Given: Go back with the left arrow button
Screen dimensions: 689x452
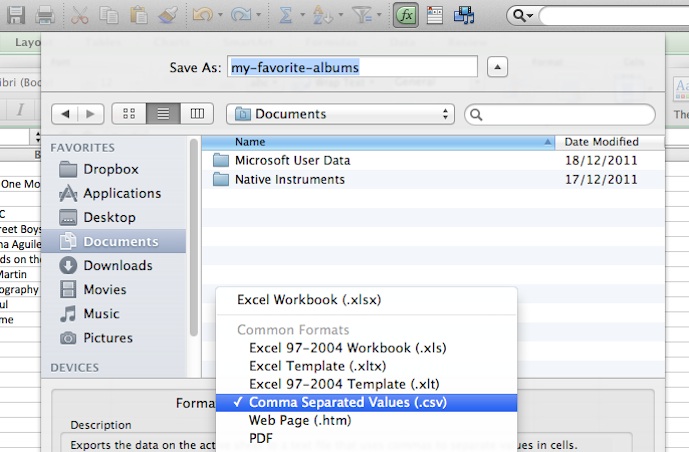Looking at the screenshot, I should click(x=65, y=114).
